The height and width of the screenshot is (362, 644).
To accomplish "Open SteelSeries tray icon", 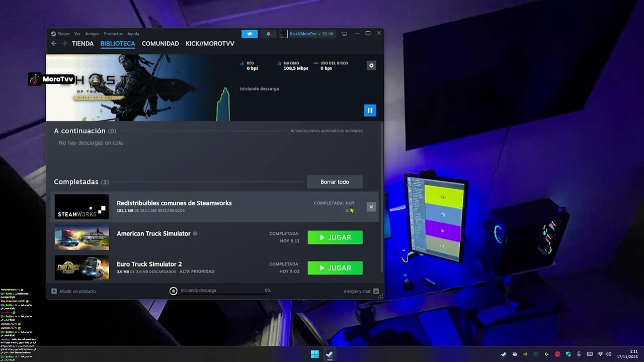I will 514,354.
